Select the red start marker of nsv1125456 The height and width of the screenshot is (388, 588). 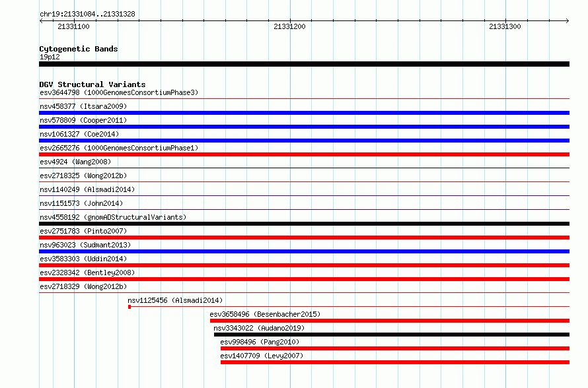click(129, 307)
